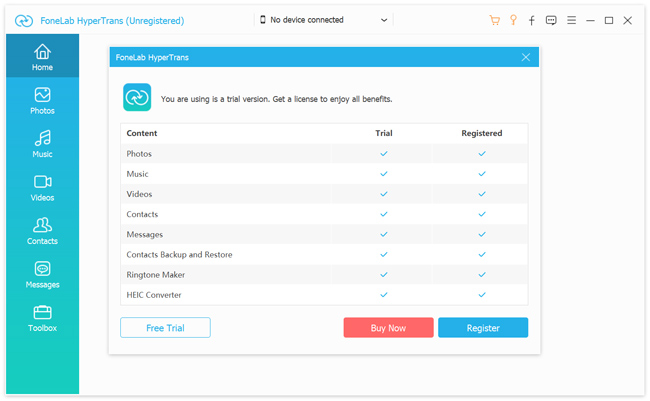This screenshot has height=401, width=650.
Task: Click the blue Register button
Action: (483, 328)
